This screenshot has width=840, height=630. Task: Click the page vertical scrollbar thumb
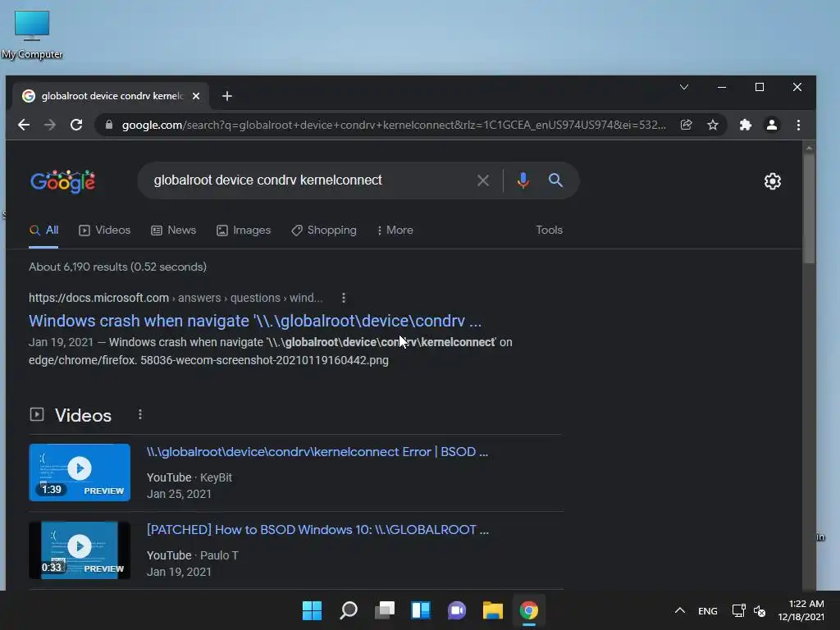(809, 209)
